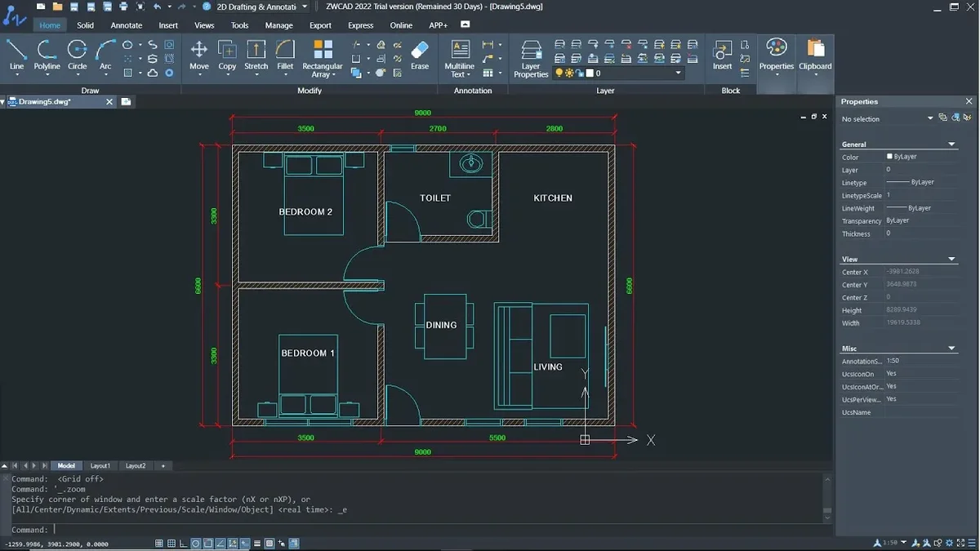
Task: Close the Drawing5.dwg document tab
Action: tap(110, 102)
